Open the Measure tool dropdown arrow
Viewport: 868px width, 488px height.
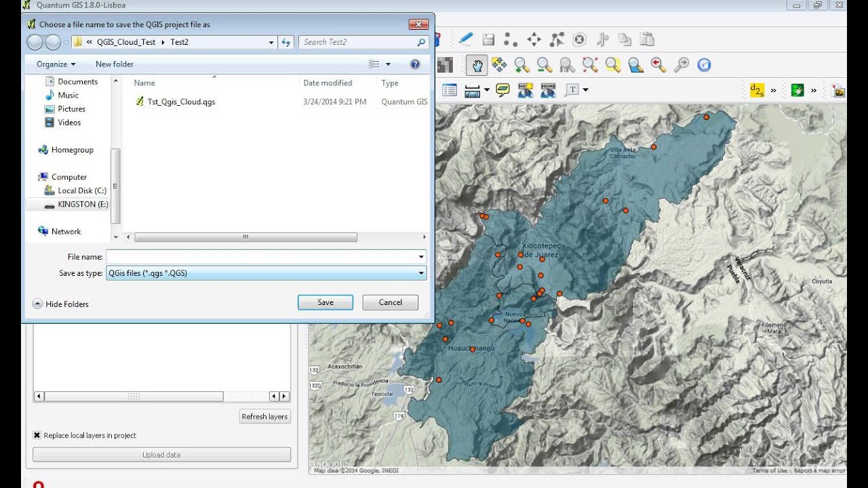click(x=487, y=91)
